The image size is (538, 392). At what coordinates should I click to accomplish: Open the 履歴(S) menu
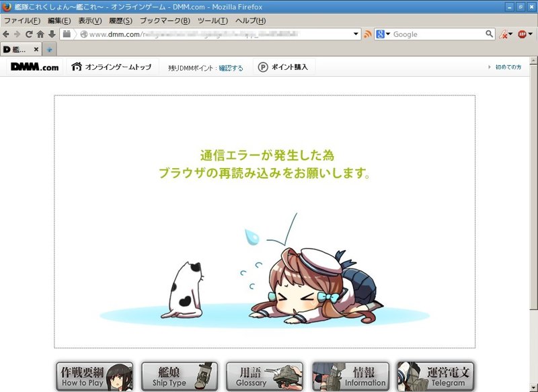120,21
